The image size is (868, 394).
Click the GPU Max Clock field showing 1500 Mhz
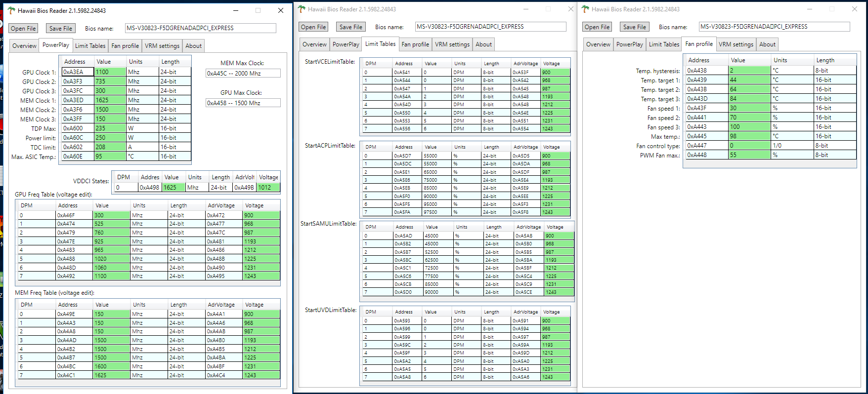tap(243, 103)
